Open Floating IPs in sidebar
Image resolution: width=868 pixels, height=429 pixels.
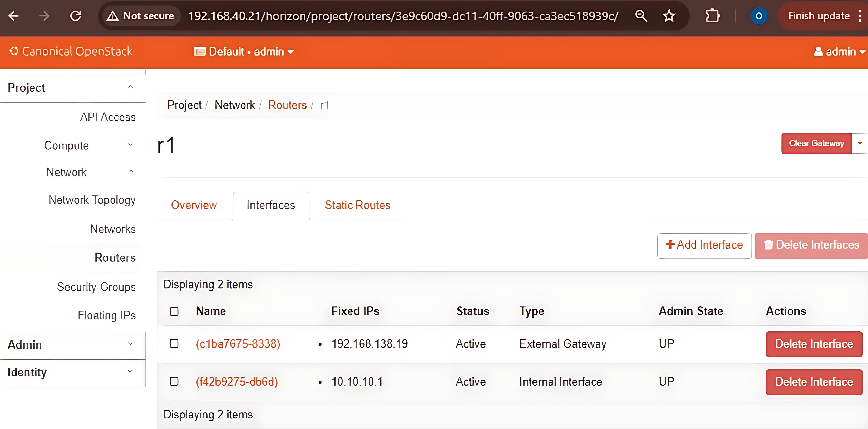(x=106, y=315)
